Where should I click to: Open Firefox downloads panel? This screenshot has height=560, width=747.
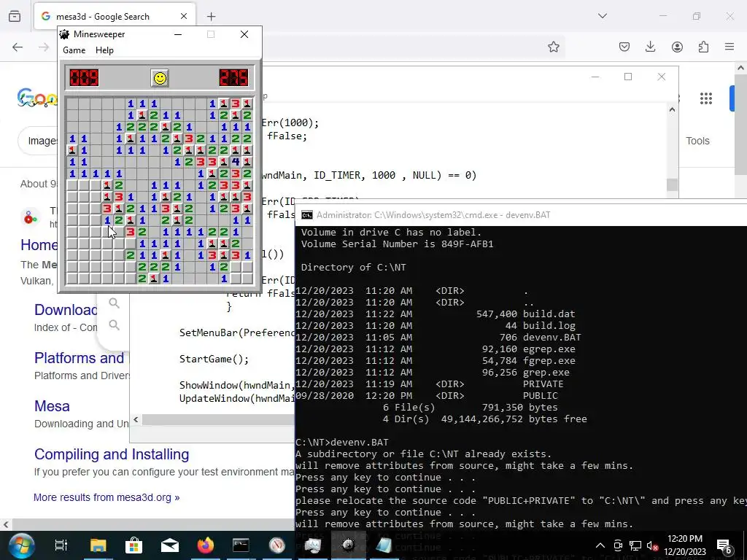(650, 47)
